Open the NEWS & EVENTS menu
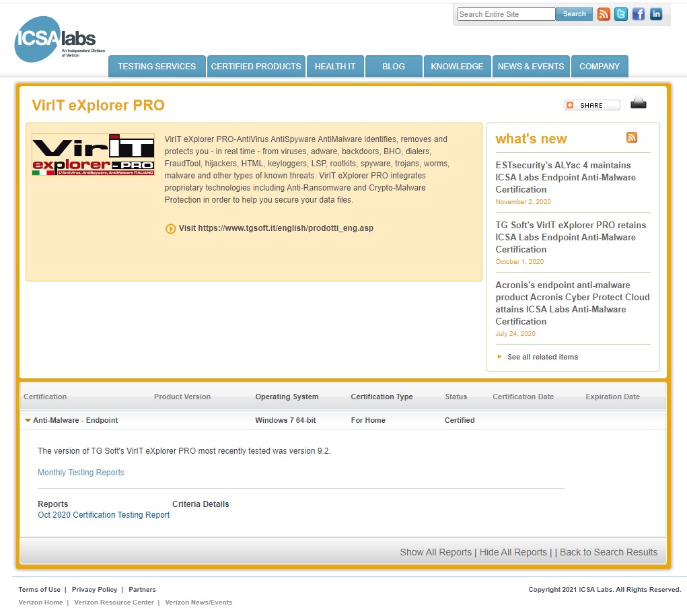 [x=531, y=66]
